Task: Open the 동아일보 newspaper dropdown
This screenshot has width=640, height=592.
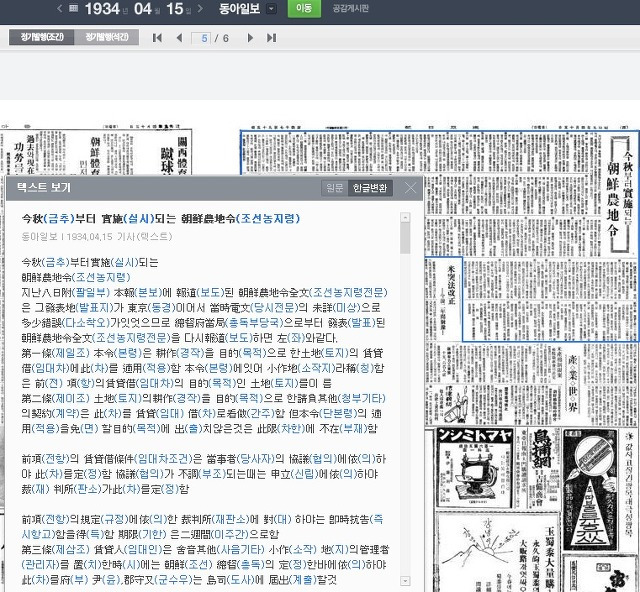Action: point(271,9)
